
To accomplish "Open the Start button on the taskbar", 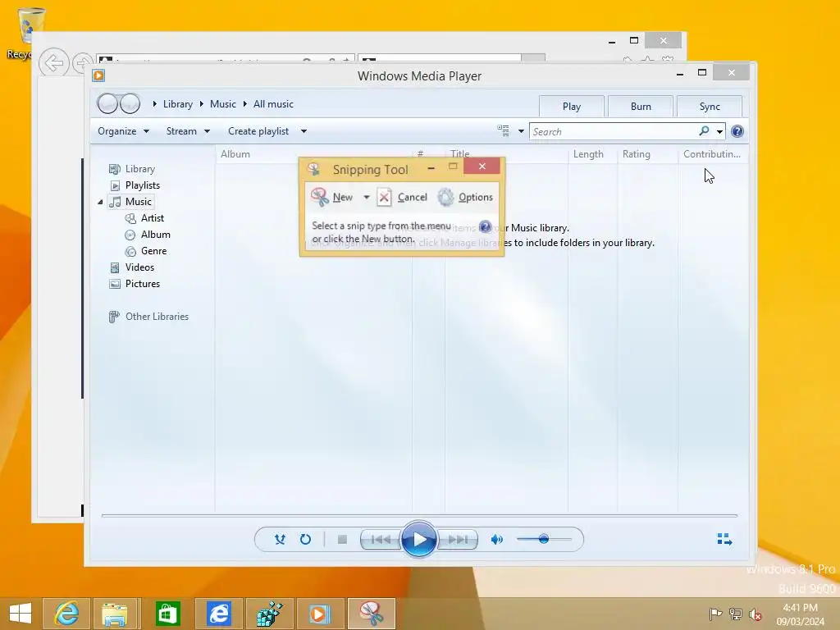I will 21,614.
